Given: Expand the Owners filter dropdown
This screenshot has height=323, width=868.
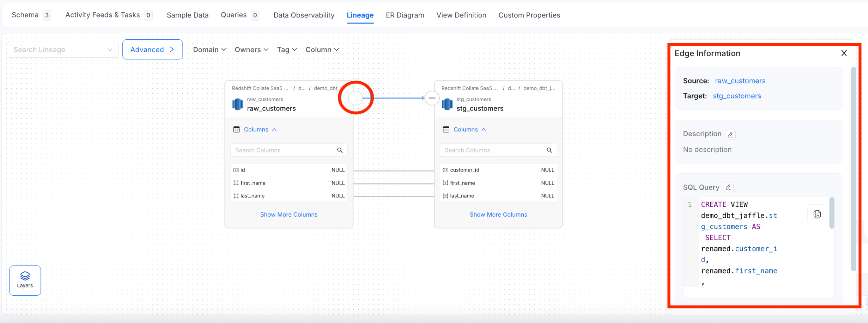Looking at the screenshot, I should [x=251, y=50].
